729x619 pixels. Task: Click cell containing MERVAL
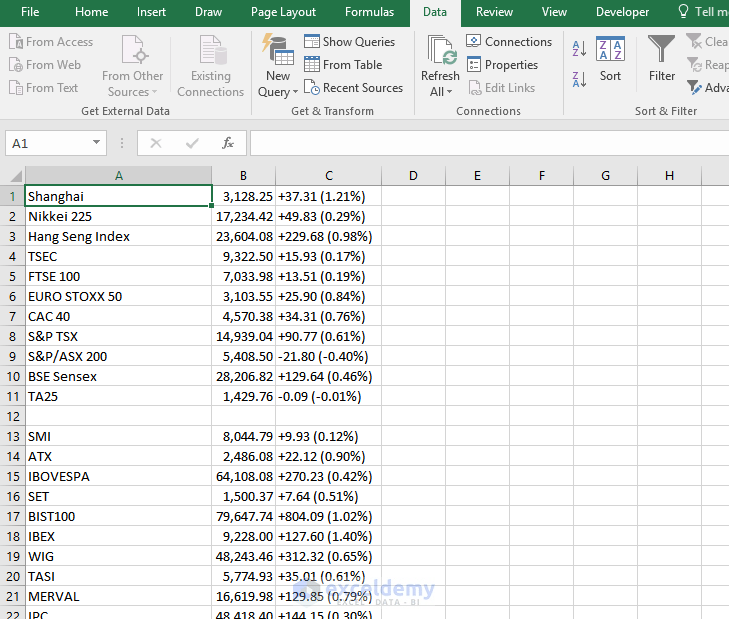click(x=119, y=596)
